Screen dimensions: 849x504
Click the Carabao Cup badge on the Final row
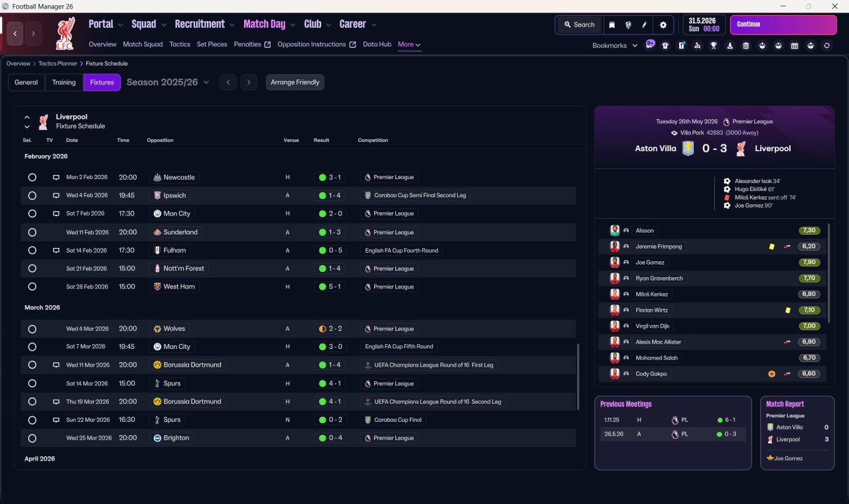[x=368, y=420]
